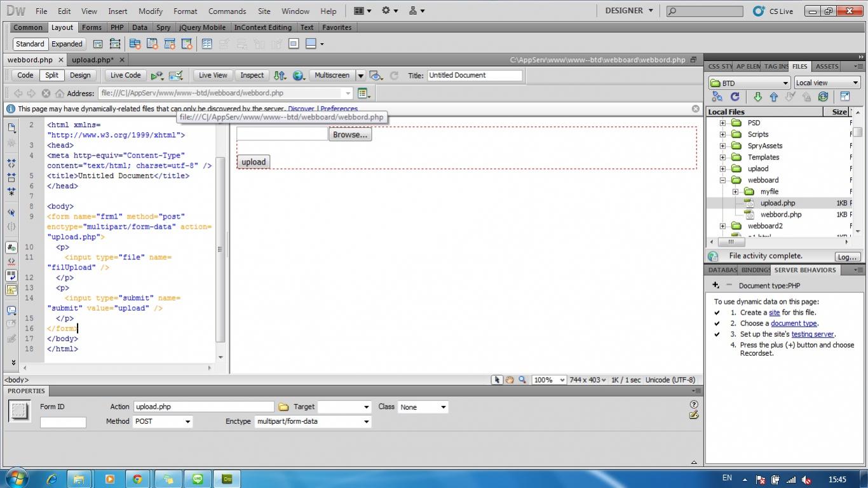Screen dimensions: 868x488
Task: Expand the PSD folder
Action: pos(722,123)
